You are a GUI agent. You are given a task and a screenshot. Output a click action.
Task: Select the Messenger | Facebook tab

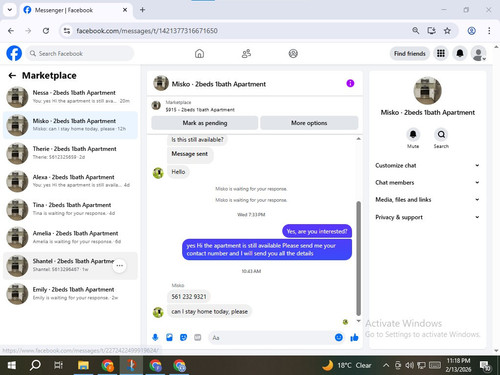tap(76, 10)
